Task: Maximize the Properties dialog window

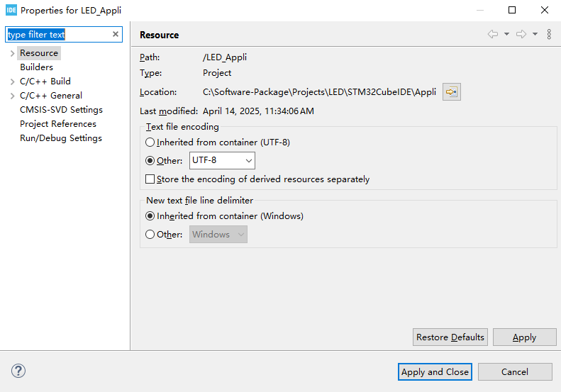Action: [512, 10]
